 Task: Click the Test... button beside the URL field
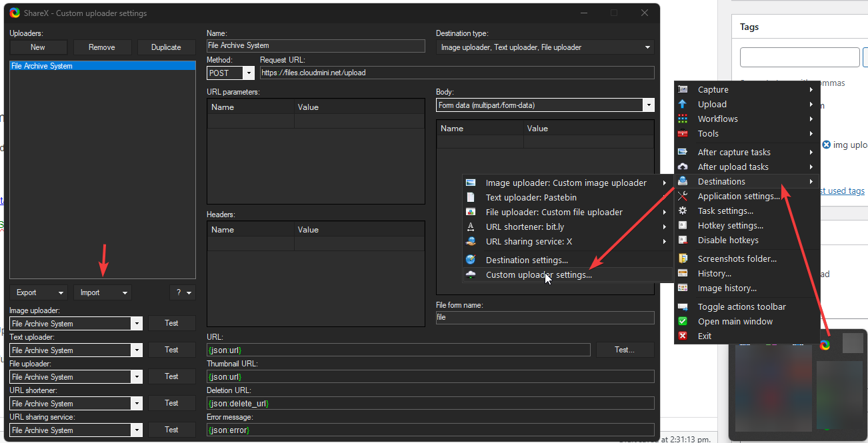[625, 350]
